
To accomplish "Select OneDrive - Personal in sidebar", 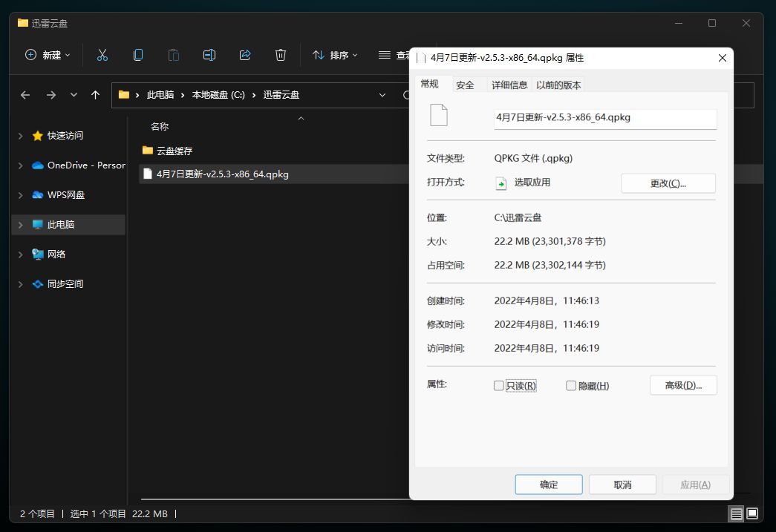I will point(78,165).
